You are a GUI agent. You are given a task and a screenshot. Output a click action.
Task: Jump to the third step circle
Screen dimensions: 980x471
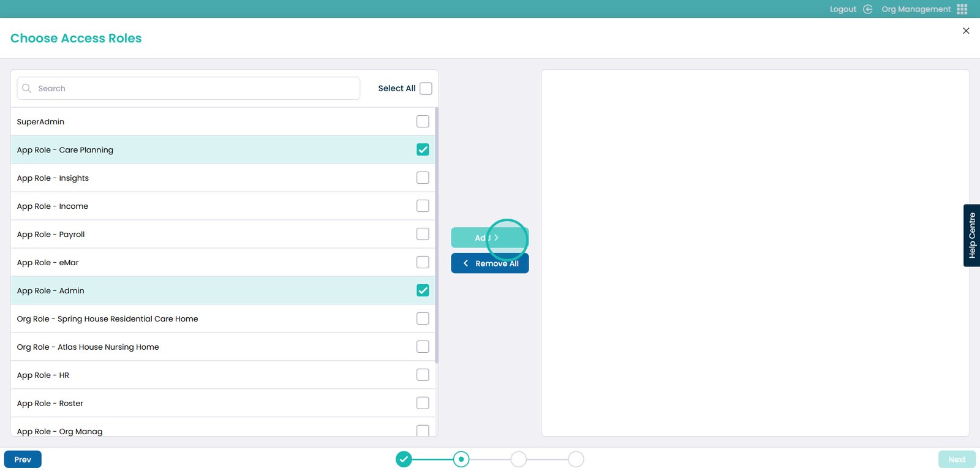[519, 459]
